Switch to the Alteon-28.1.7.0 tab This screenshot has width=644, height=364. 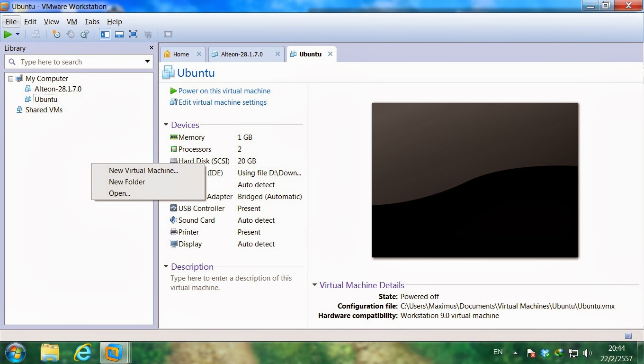[x=241, y=54]
